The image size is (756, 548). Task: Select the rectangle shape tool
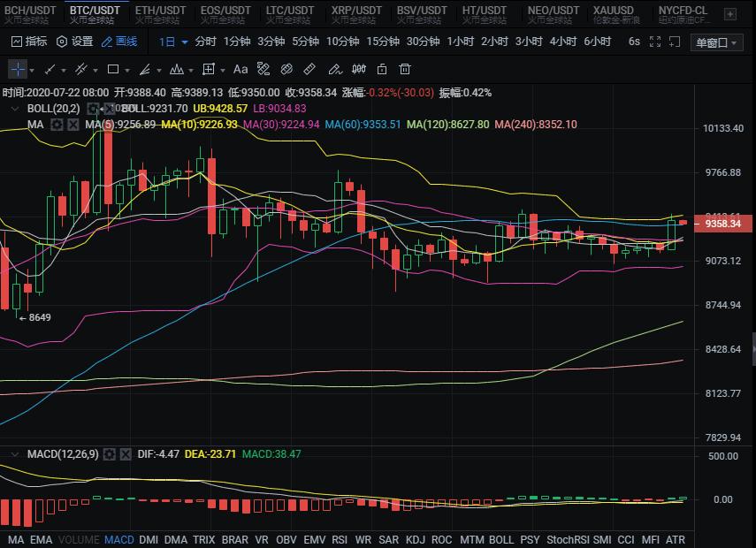113,70
